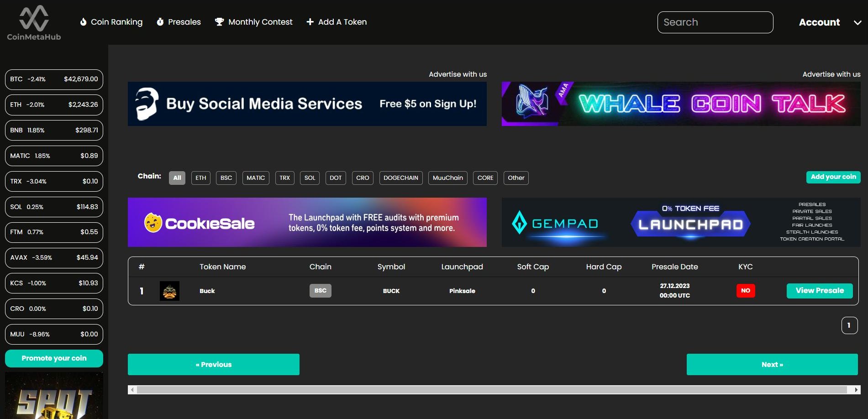Open the Monthly Contest page
The width and height of the screenshot is (868, 419).
(260, 22)
